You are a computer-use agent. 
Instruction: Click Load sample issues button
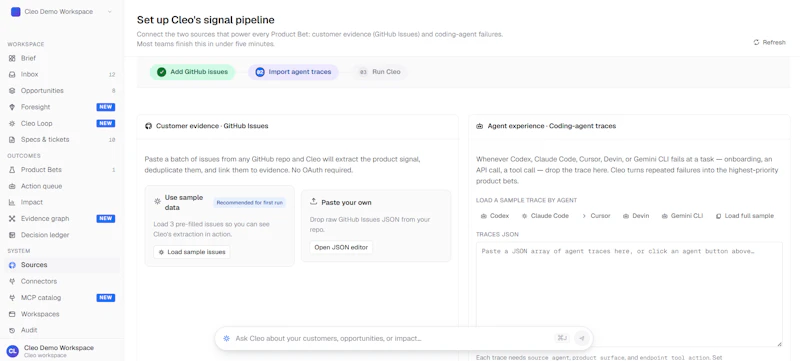click(x=192, y=252)
